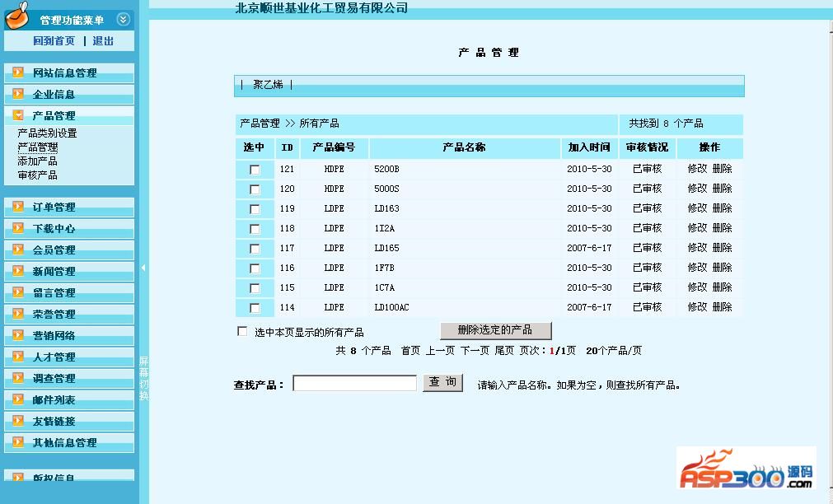Click the arrow icon beside 调查管理
The height and width of the screenshot is (504, 833).
point(18,378)
